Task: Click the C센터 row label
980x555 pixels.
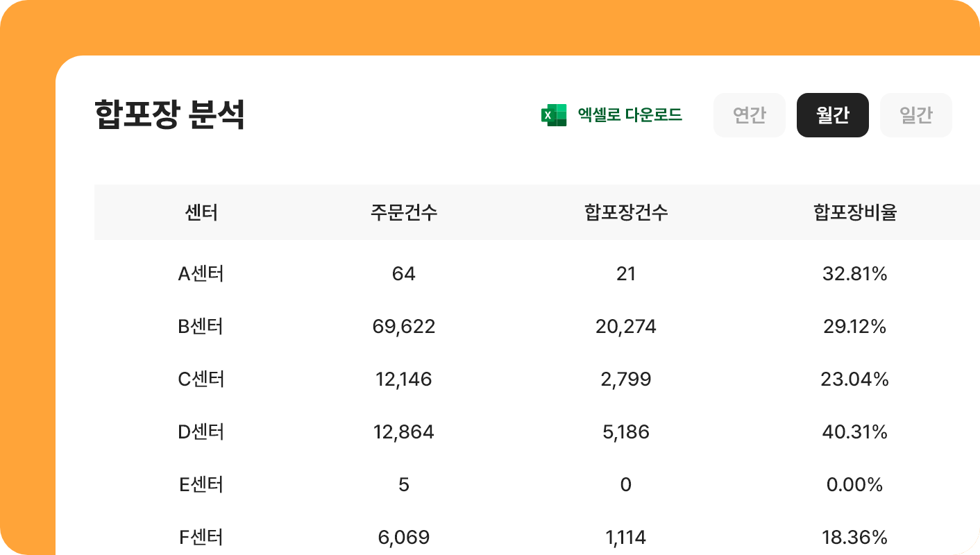Action: [201, 379]
